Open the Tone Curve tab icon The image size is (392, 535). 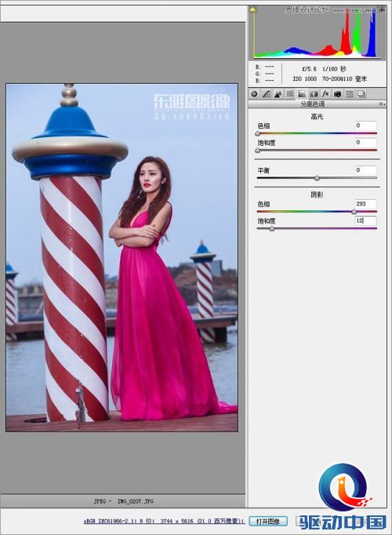[x=267, y=94]
